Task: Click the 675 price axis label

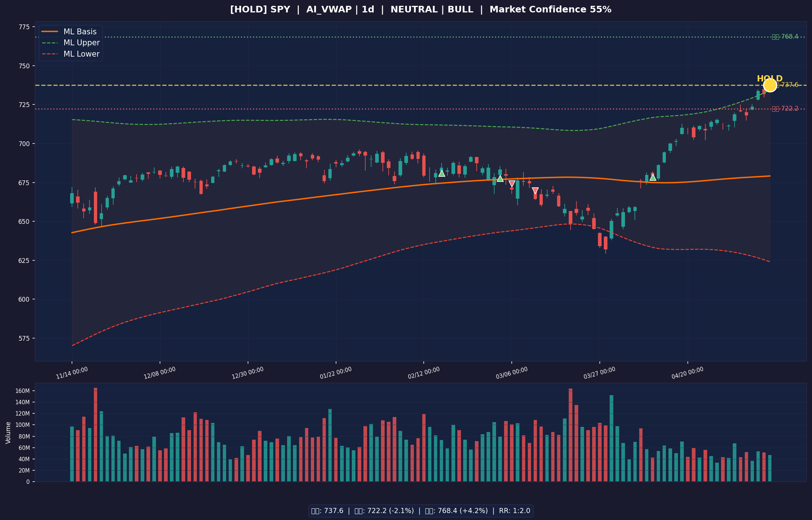Action: click(24, 183)
